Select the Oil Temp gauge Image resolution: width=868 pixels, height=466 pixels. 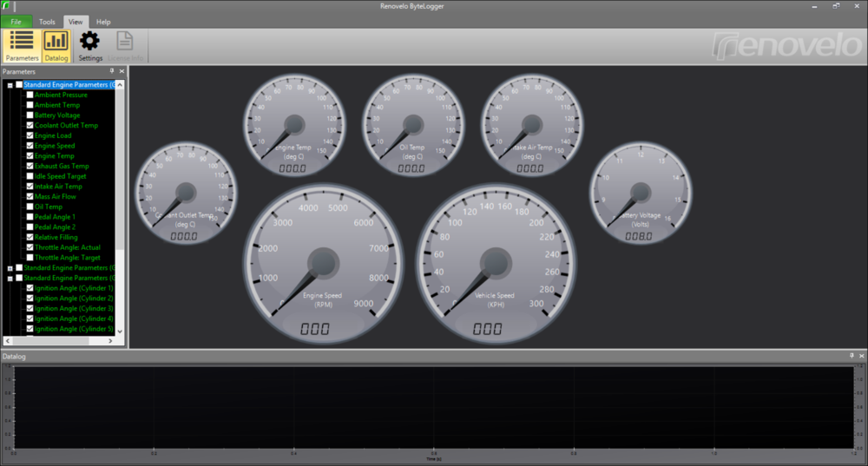click(x=413, y=125)
